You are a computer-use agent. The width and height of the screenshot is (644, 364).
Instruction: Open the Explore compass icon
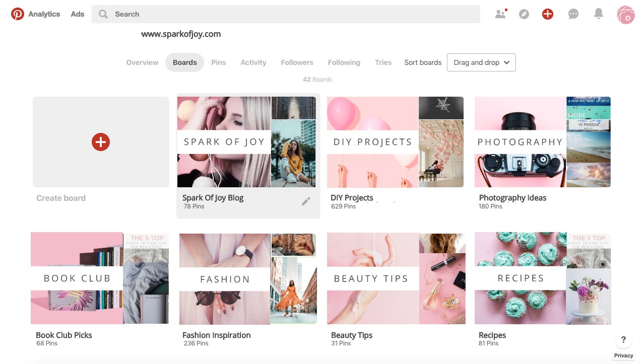coord(524,14)
